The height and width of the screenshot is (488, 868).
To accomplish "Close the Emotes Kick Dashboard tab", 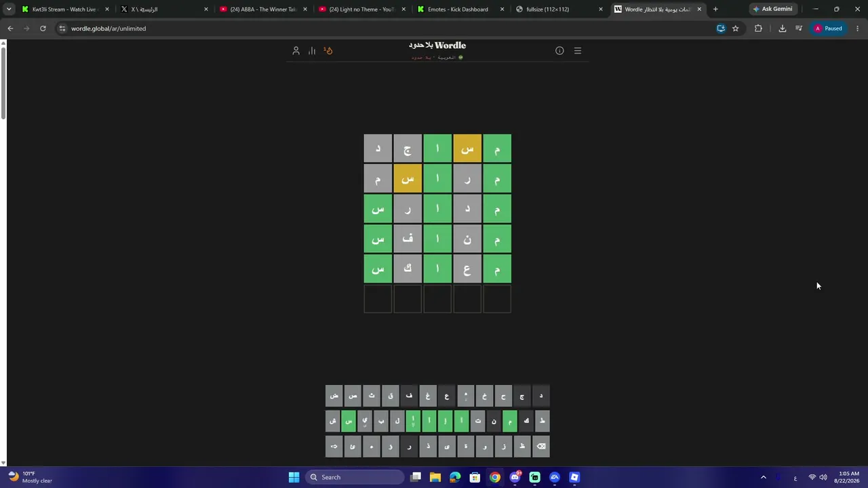I will pyautogui.click(x=502, y=9).
